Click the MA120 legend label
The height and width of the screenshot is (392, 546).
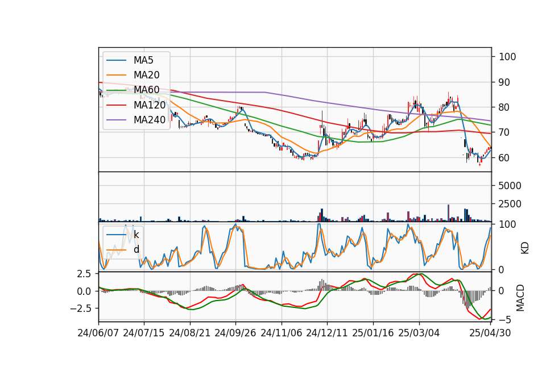(x=150, y=105)
